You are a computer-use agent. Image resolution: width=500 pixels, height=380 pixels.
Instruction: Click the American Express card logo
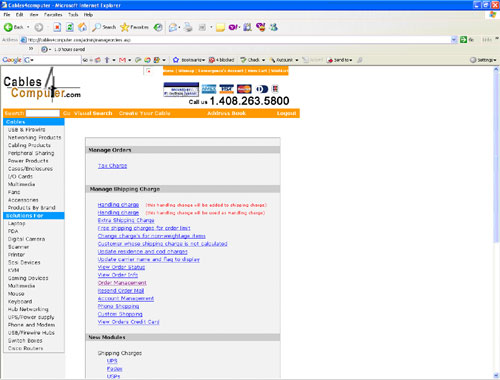209,89
